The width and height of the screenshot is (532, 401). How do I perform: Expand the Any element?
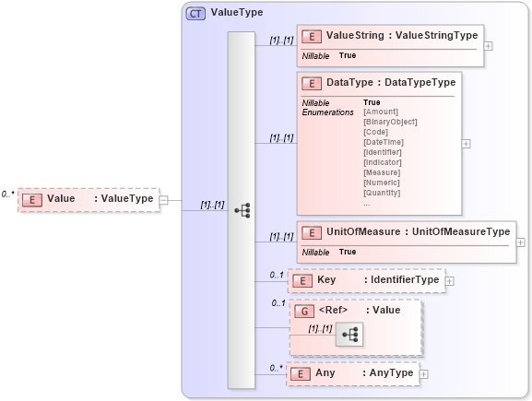[423, 374]
